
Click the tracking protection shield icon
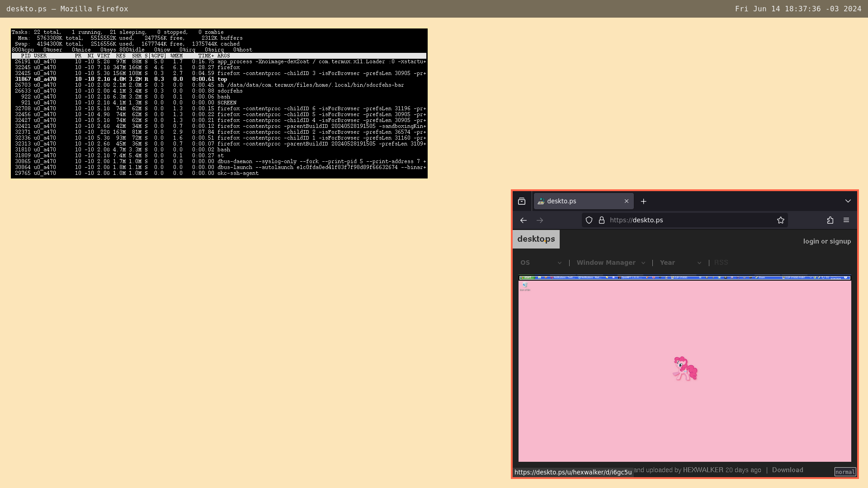[x=589, y=220]
